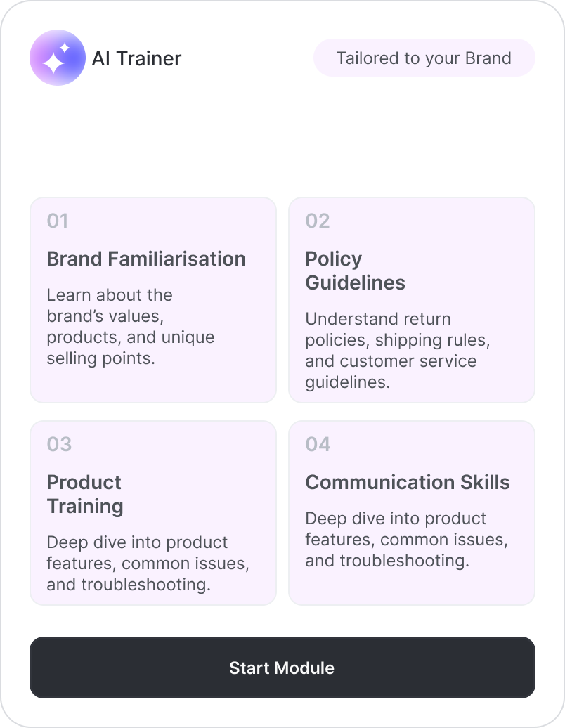Click the 03 module number
The height and width of the screenshot is (728, 565).
coord(60,445)
